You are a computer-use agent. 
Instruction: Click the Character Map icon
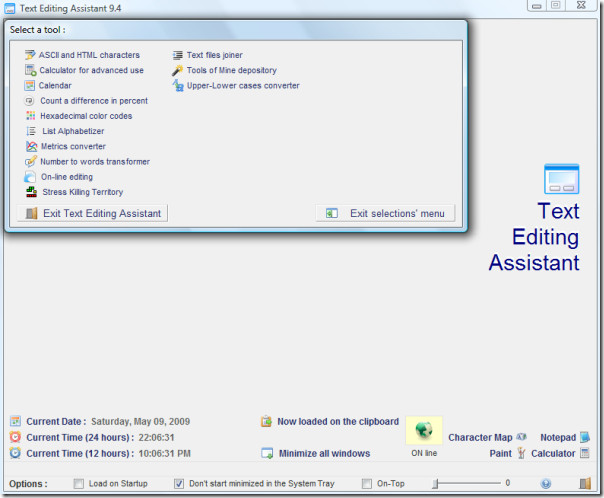pyautogui.click(x=521, y=437)
